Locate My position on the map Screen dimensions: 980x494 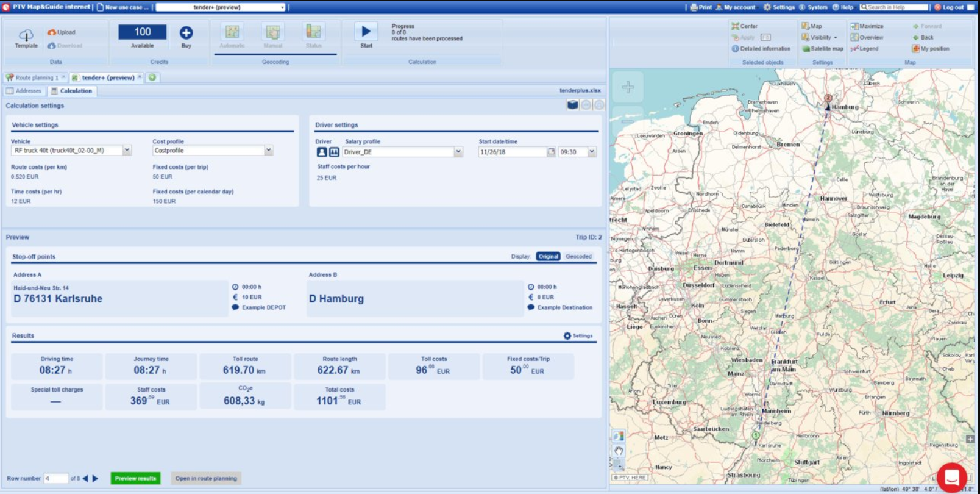931,49
